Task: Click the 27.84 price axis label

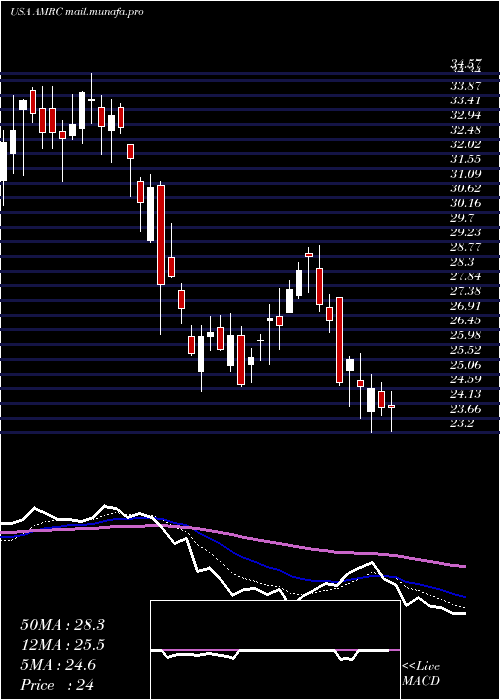Action: (465, 276)
